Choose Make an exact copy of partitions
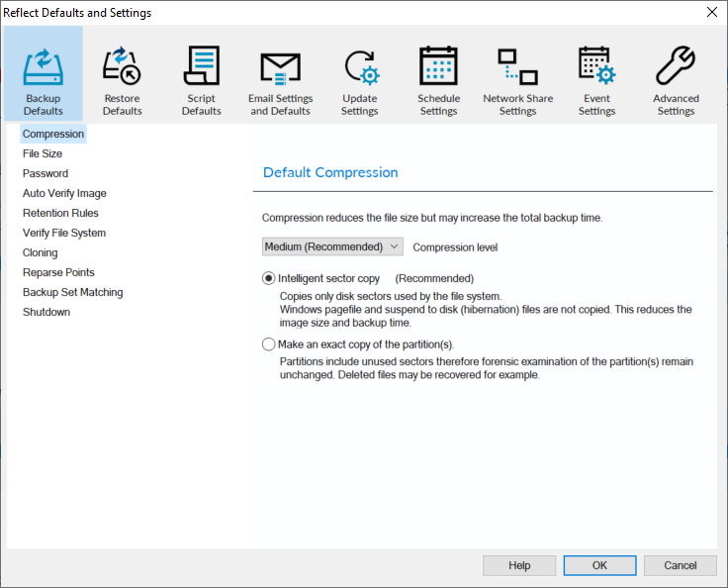Screen dimensions: 728x588 tap(269, 344)
